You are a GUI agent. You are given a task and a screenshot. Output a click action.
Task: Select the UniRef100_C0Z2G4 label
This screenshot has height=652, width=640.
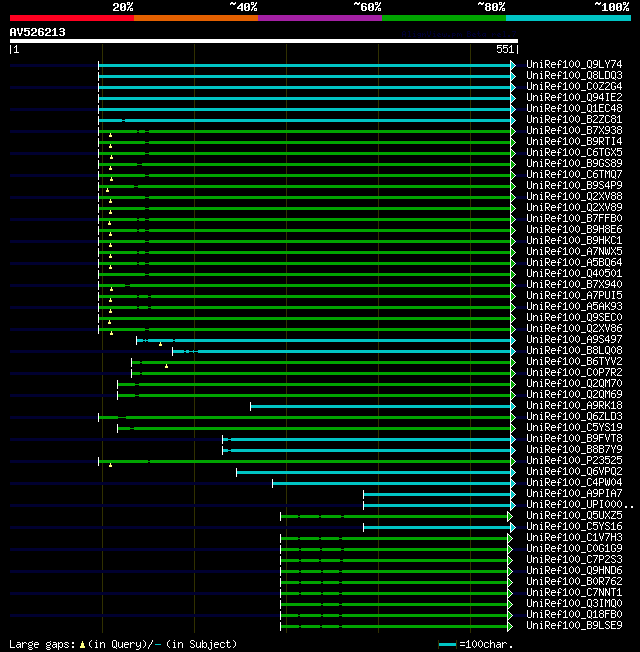point(574,86)
